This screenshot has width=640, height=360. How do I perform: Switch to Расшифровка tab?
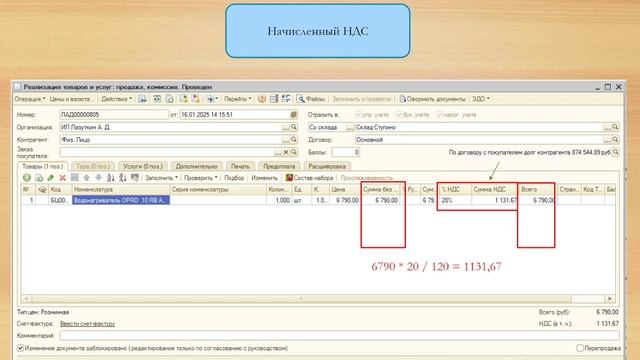pyautogui.click(x=327, y=166)
